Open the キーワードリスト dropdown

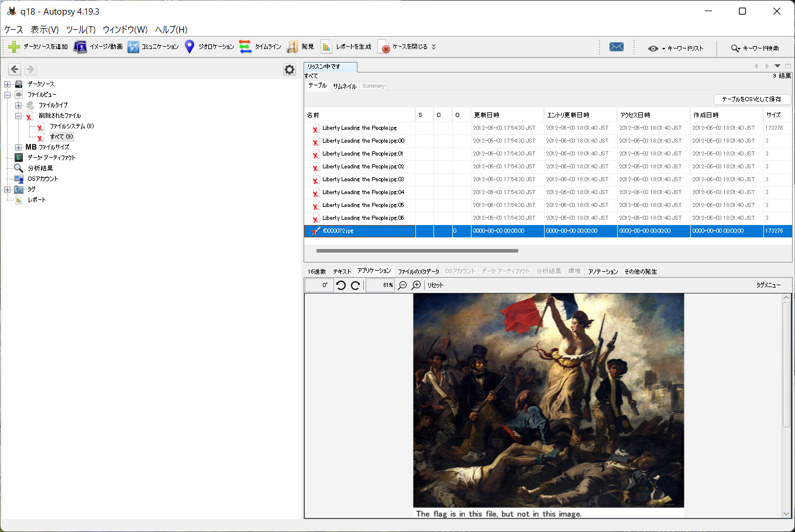[x=676, y=49]
